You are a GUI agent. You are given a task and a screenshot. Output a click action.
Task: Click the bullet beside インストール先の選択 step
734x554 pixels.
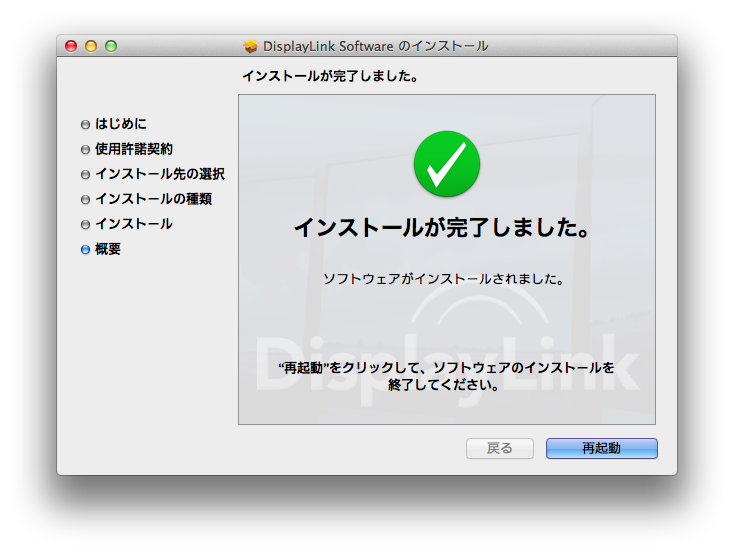(x=85, y=175)
